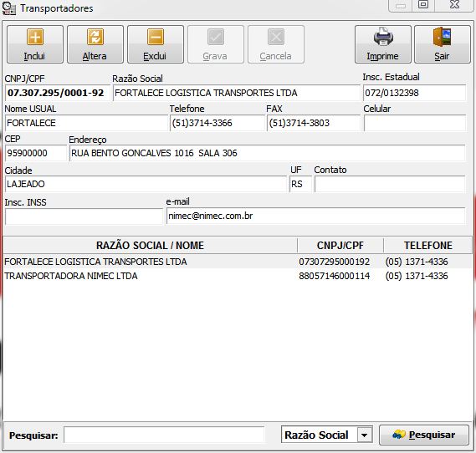Close the Transportadores window
This screenshot has height=453, width=476.
coord(454,5)
